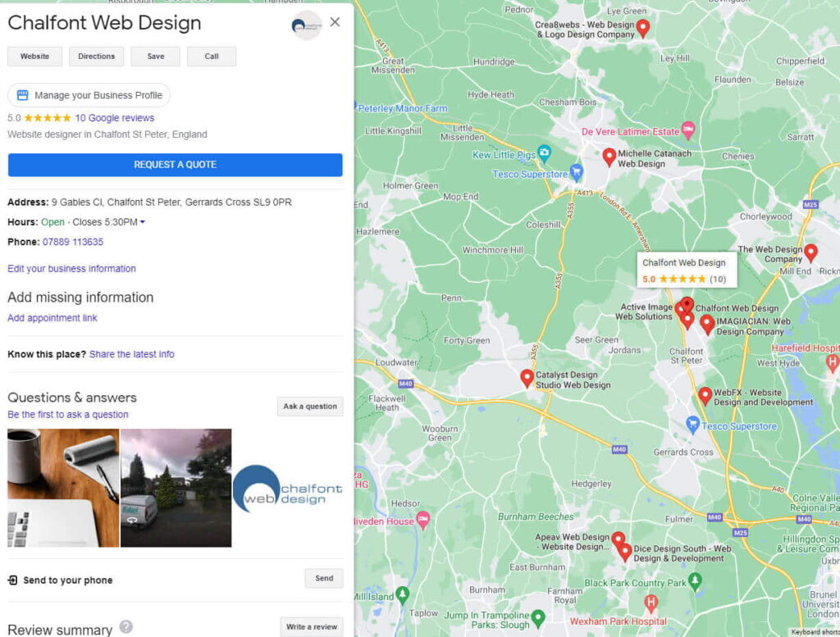Click the Gerrards Cross town label
This screenshot has width=840, height=637.
[683, 453]
